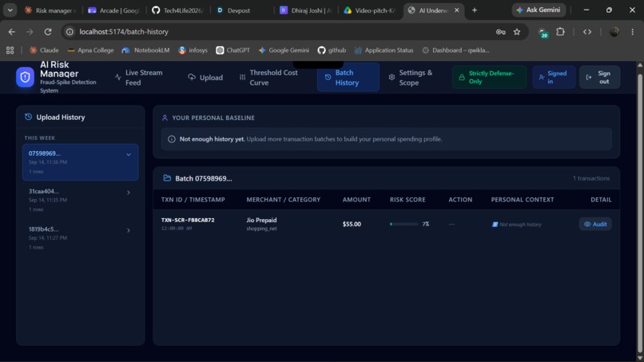Bookmark this page with star icon
This screenshot has width=644, height=362.
[517, 32]
